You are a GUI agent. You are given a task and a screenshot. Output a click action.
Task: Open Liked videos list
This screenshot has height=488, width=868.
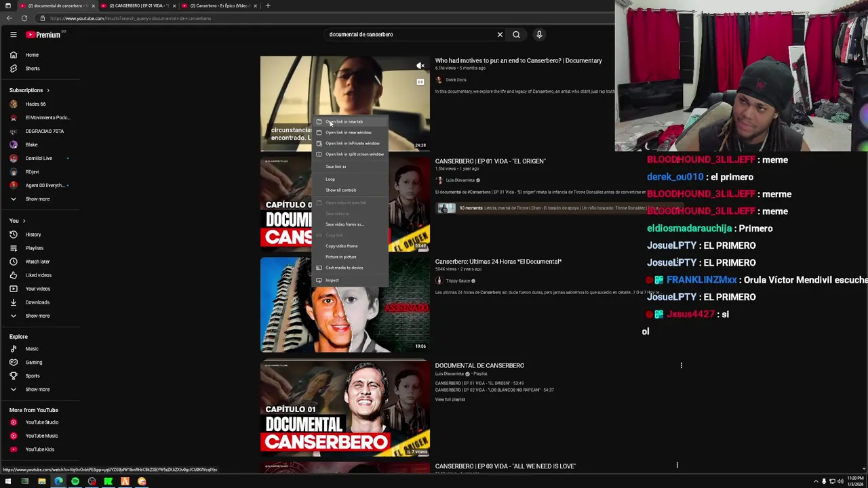coord(39,275)
